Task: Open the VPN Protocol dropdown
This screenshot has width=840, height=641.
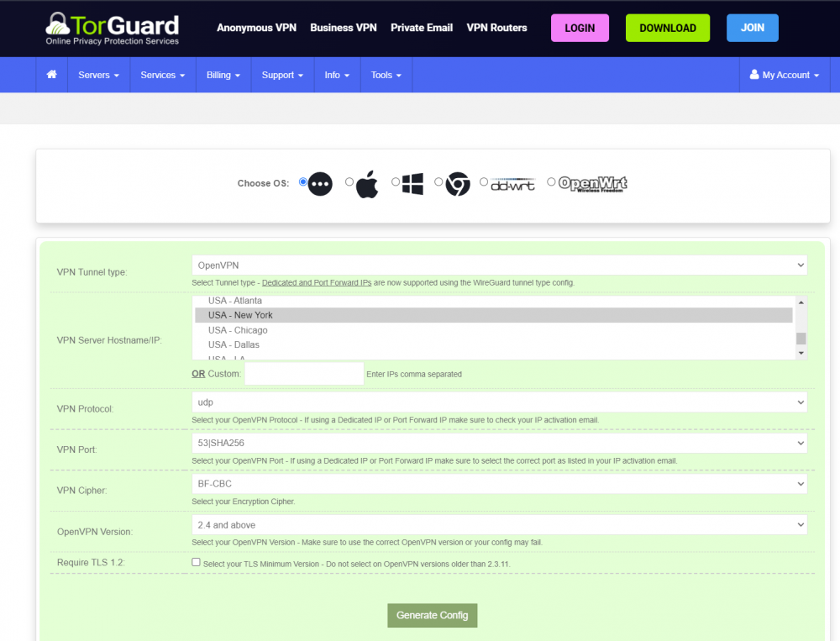Action: coord(499,402)
